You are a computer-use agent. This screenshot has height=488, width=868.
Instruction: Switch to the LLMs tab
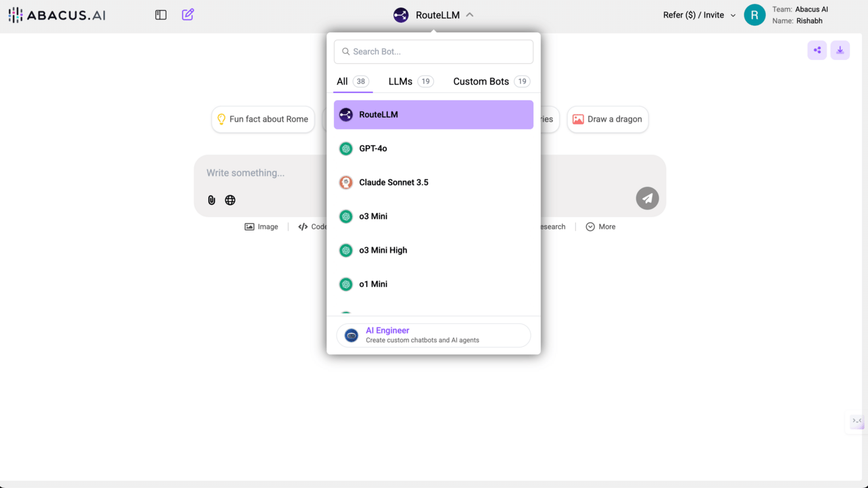[x=410, y=81]
